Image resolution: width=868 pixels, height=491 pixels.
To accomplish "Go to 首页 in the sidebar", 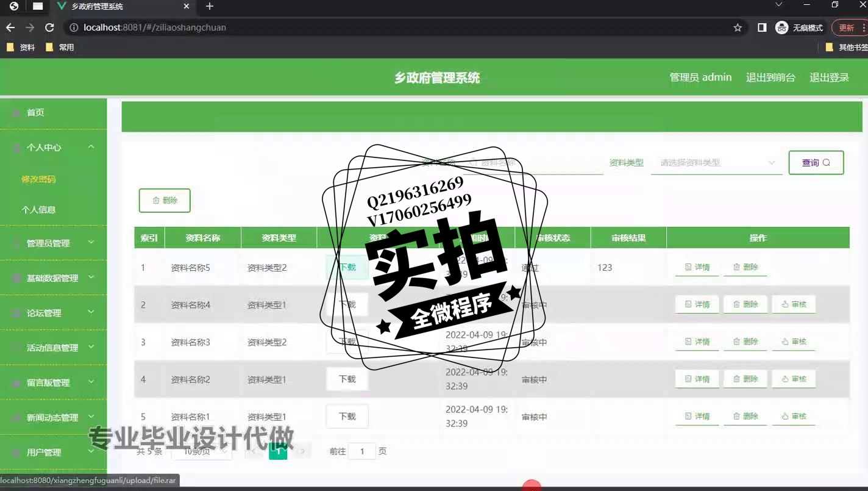I will (x=53, y=113).
